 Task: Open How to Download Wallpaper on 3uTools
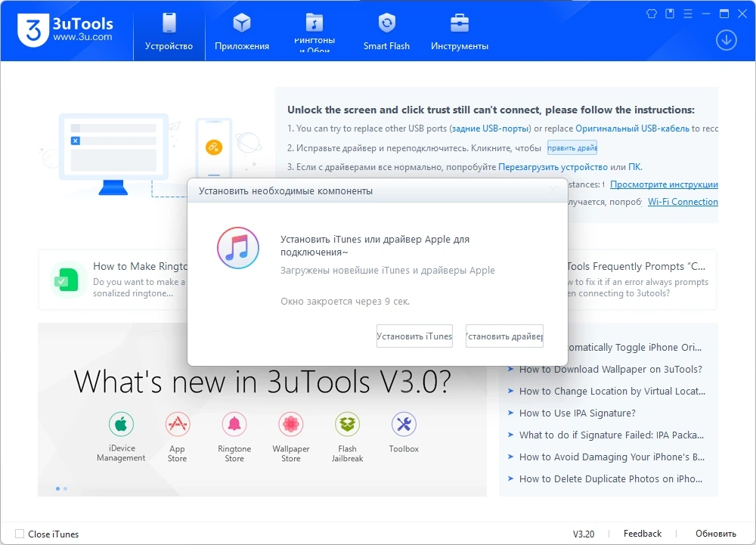tap(610, 369)
